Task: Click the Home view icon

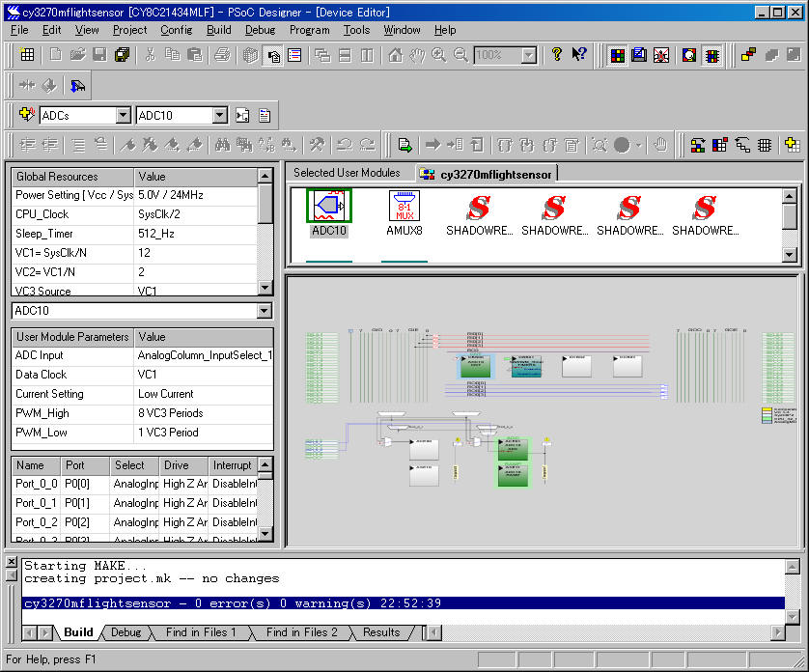Action: [395, 55]
